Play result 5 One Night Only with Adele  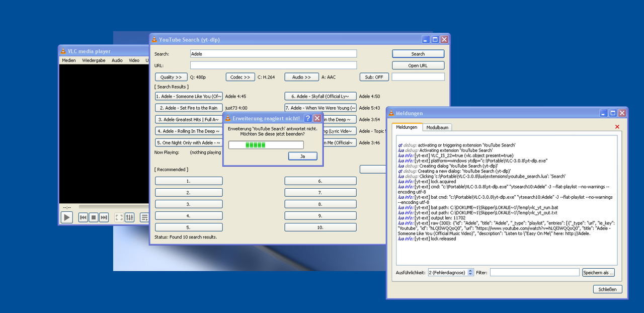pyautogui.click(x=189, y=142)
